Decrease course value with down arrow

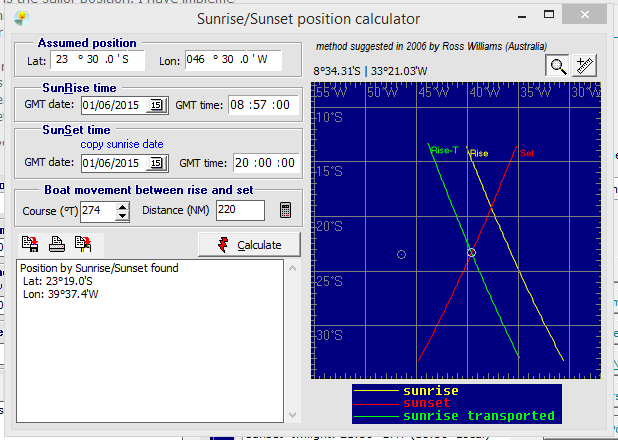click(x=123, y=216)
